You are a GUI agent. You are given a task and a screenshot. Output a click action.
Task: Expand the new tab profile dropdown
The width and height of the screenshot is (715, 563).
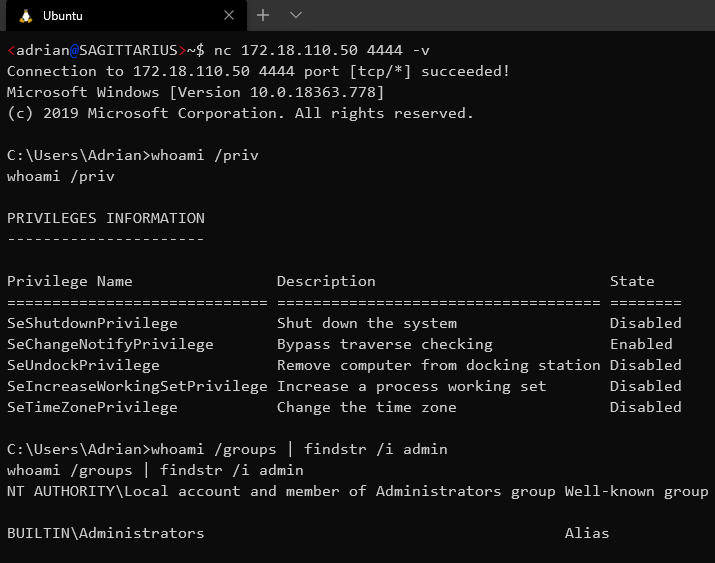tap(296, 15)
